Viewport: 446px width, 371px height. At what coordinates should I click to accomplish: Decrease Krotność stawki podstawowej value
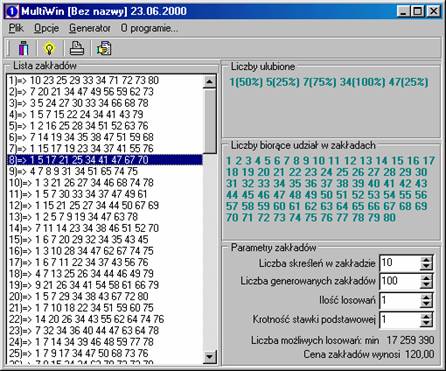[426, 323]
